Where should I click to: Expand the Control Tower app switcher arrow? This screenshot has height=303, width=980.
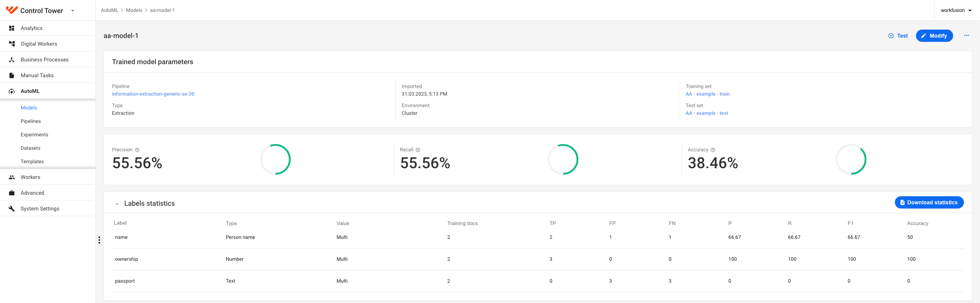pyautogui.click(x=72, y=11)
